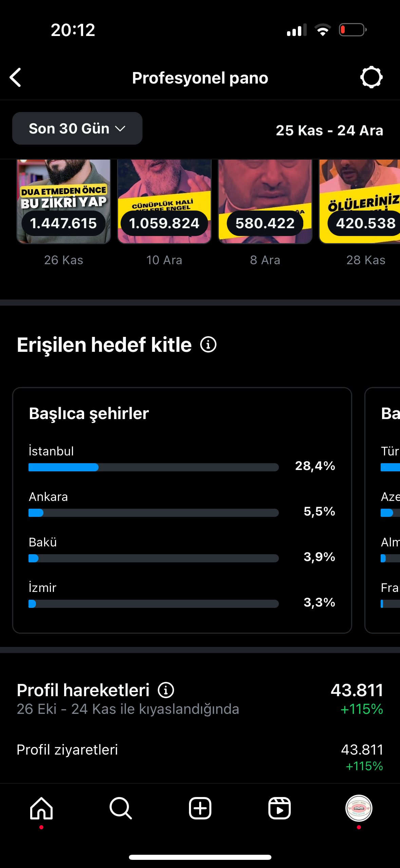Open the profile avatar in bottom bar
The height and width of the screenshot is (868, 400).
pos(359,808)
